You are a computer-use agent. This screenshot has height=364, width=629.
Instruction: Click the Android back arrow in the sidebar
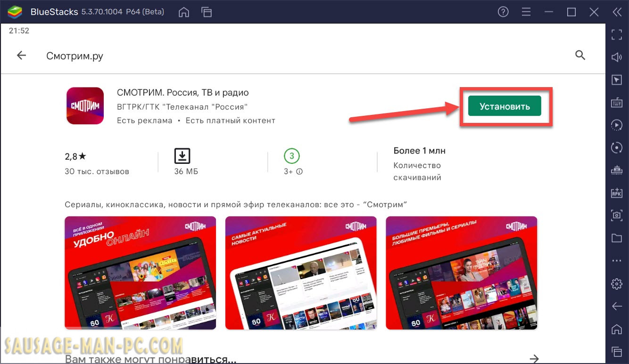coord(617,306)
